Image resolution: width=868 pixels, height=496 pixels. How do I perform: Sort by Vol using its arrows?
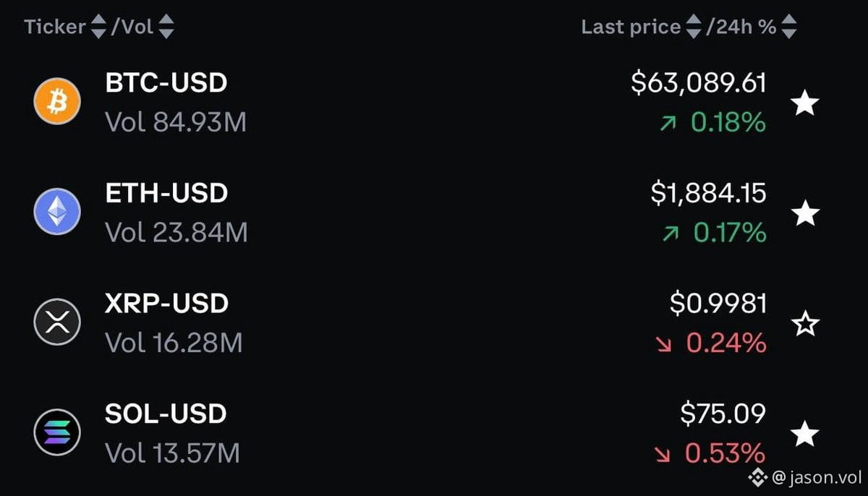click(166, 27)
